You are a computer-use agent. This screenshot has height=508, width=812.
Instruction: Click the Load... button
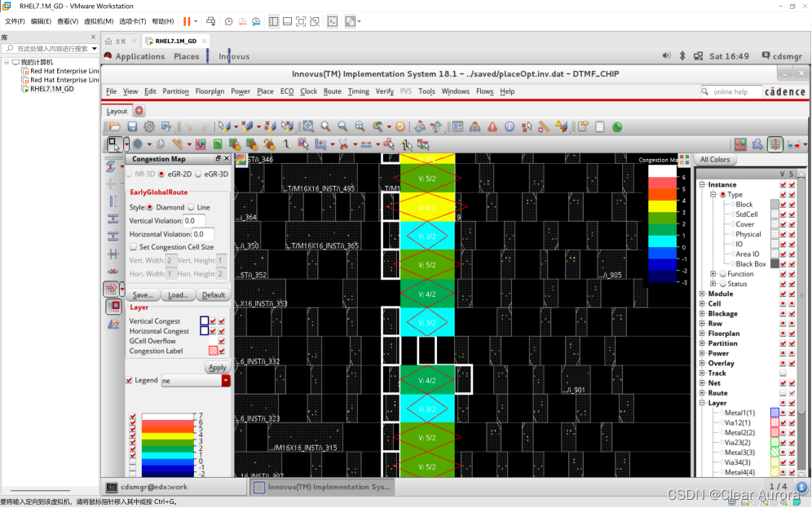click(178, 294)
